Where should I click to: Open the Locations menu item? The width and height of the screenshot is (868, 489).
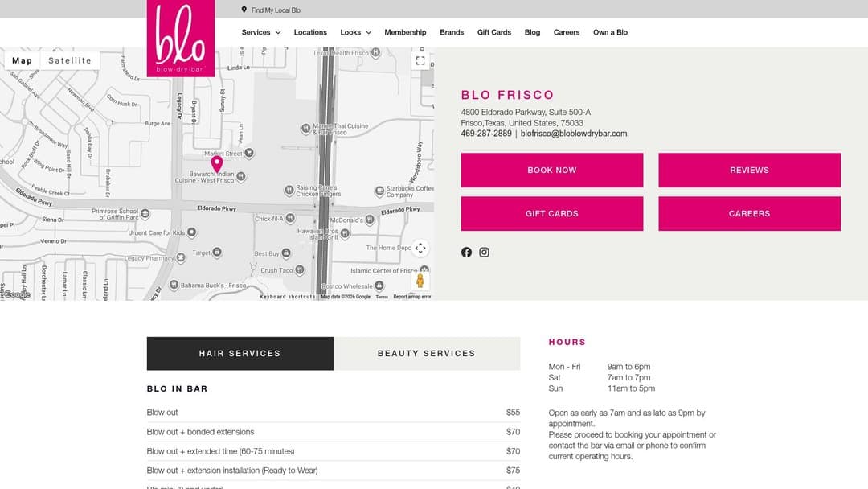pos(310,32)
